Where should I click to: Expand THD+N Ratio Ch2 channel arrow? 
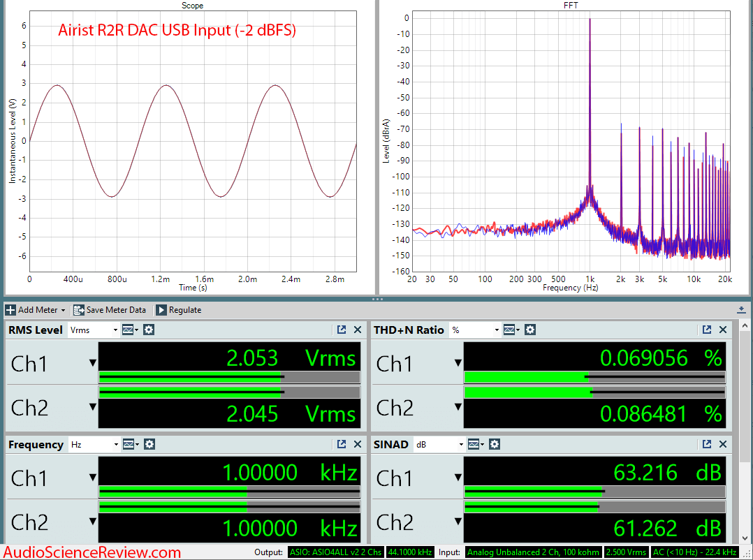(x=458, y=407)
